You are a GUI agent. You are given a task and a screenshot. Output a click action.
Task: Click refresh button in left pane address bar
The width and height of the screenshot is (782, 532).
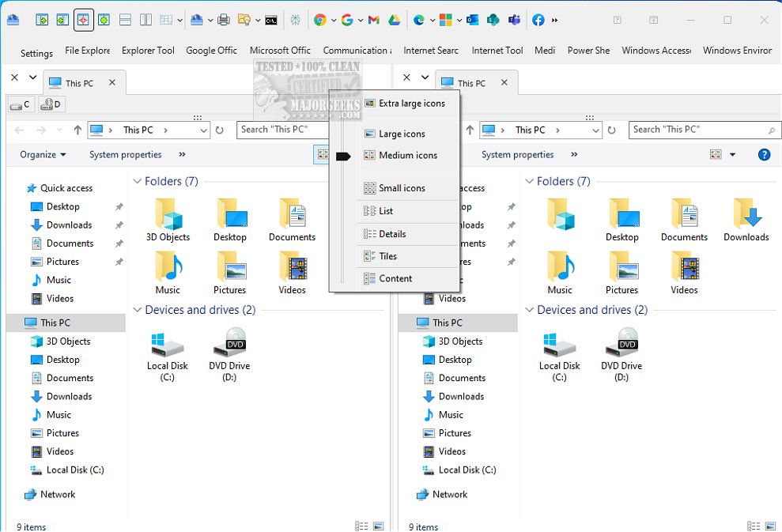220,130
